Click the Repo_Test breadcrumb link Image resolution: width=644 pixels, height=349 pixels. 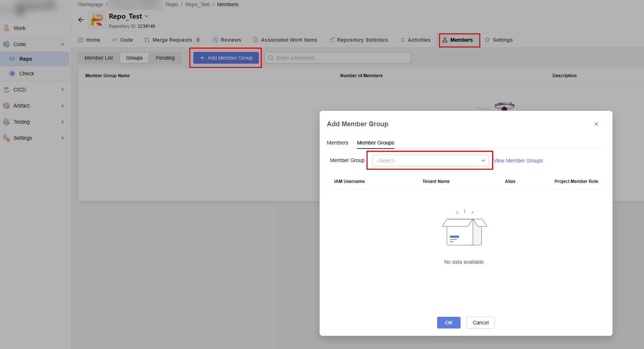point(198,4)
